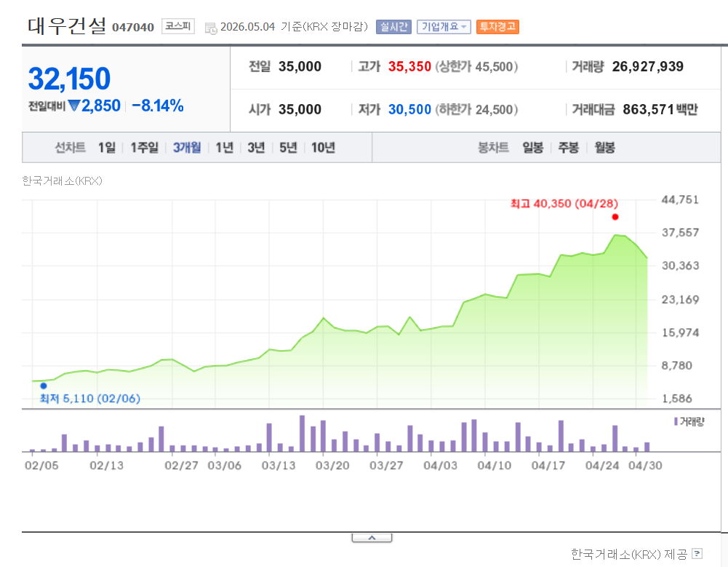Click the 한국거래소(KRX) chart source label
Viewport: 728px width, 567px height.
(x=63, y=181)
